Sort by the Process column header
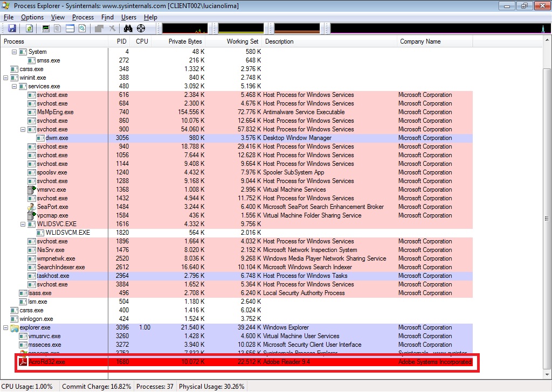552x392 pixels. coord(54,41)
